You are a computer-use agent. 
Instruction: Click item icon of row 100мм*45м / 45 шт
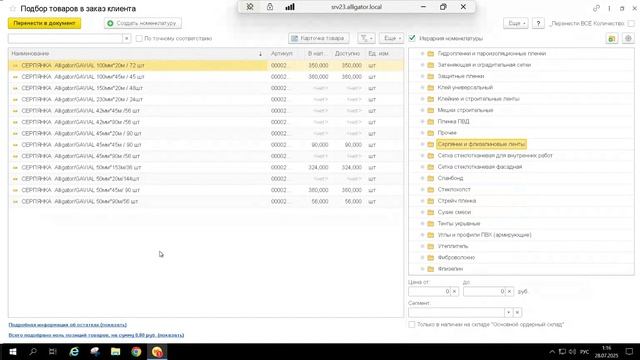(x=15, y=77)
